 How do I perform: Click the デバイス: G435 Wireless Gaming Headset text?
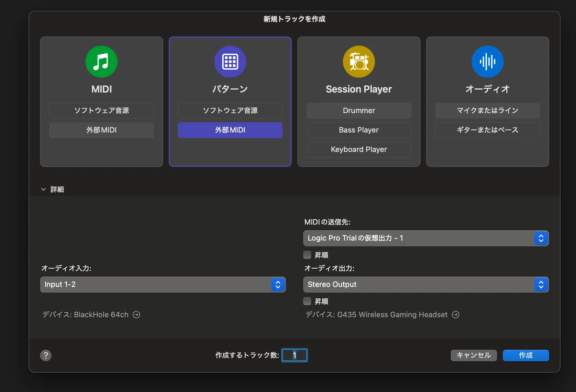[377, 315]
